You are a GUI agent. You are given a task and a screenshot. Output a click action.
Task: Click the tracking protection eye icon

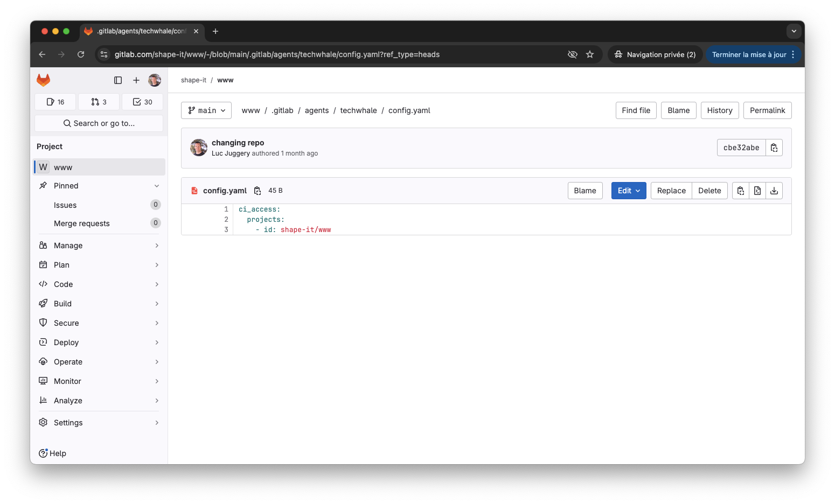573,54
